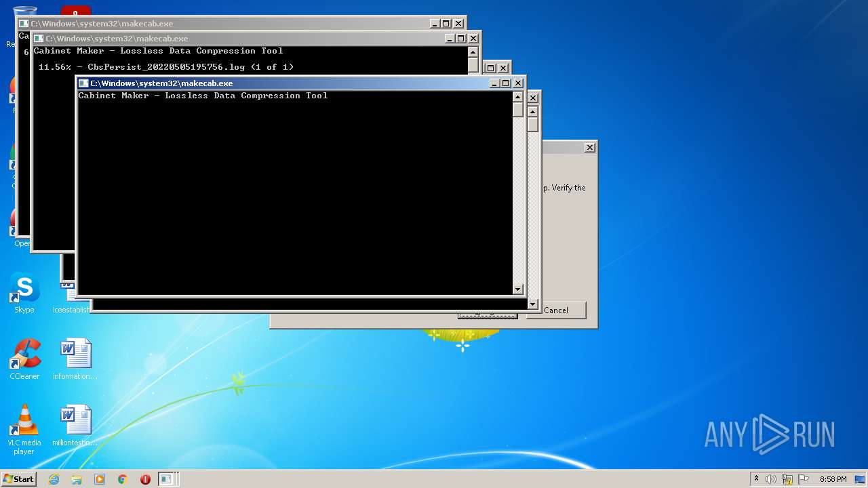Show hidden tray icons arrow
Image resolution: width=868 pixels, height=488 pixels.
(756, 479)
